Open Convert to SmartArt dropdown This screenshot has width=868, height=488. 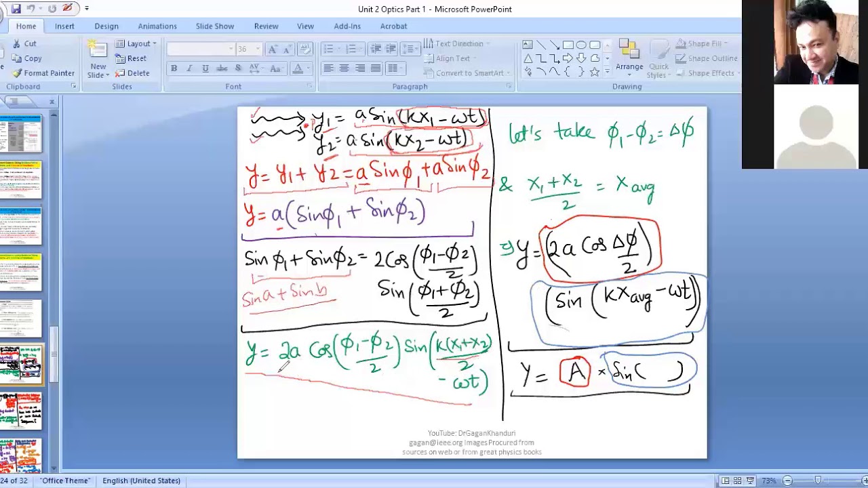pos(467,73)
